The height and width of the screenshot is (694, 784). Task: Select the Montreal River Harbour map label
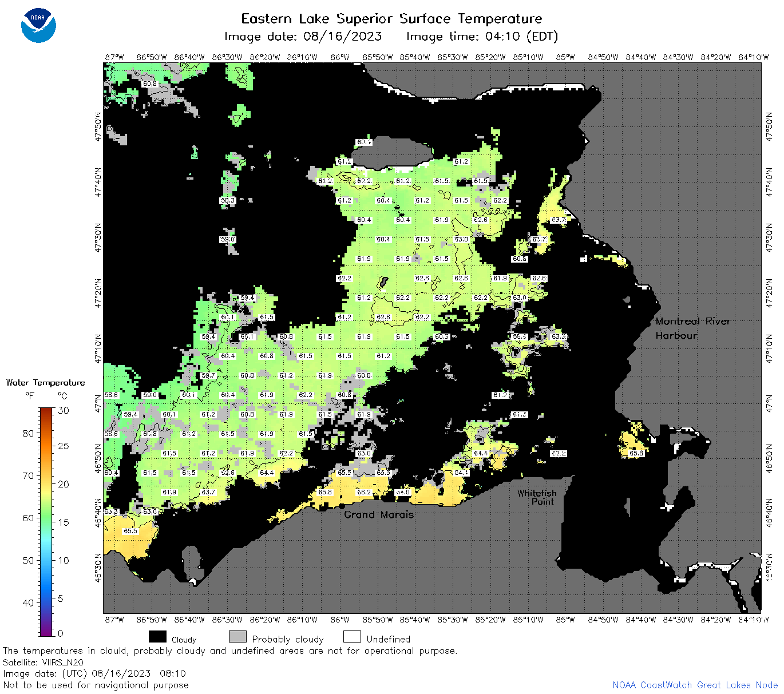[x=693, y=328]
